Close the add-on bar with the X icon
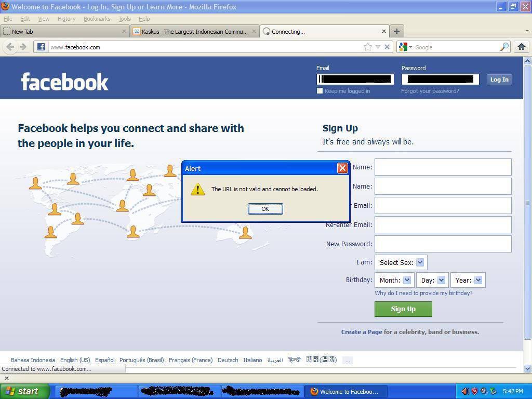 point(6,378)
